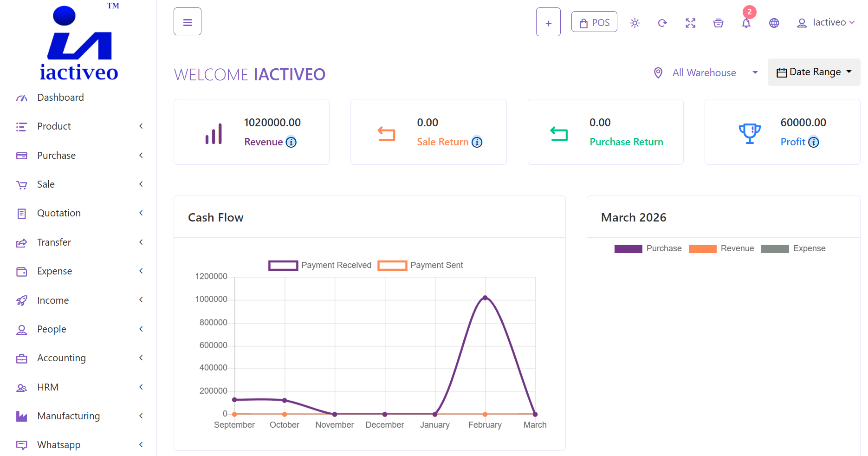Toggle fullscreen mode with expand icon

690,23
